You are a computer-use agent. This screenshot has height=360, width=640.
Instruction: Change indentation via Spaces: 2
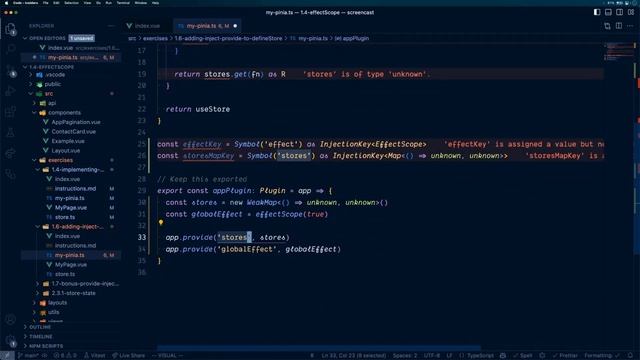pos(405,356)
